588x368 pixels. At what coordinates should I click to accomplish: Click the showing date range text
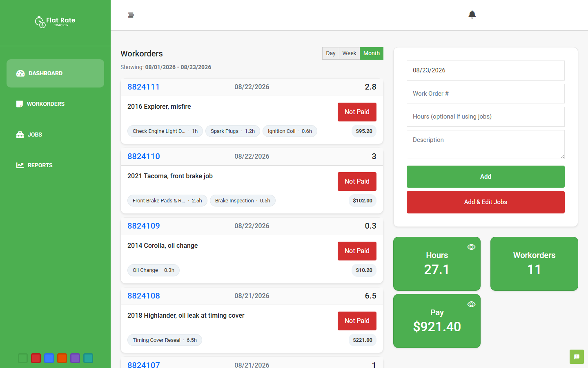[166, 67]
